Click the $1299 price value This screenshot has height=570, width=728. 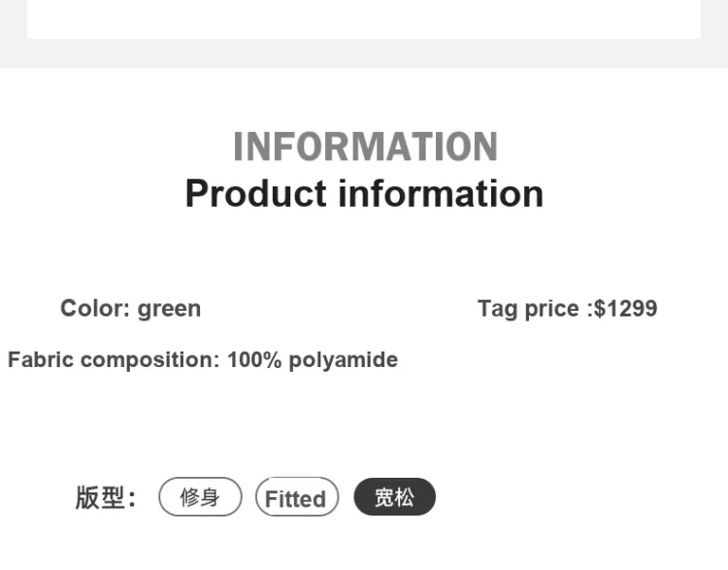625,309
